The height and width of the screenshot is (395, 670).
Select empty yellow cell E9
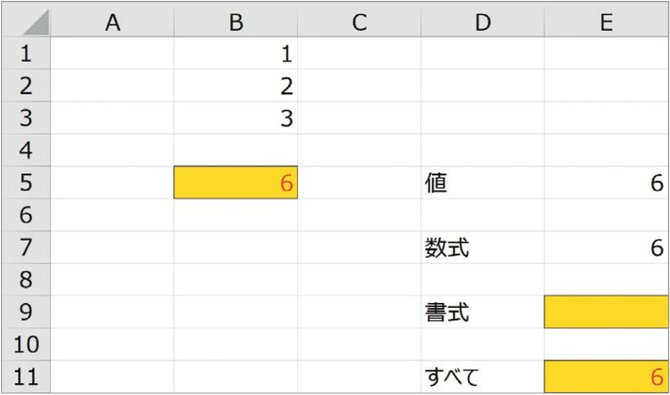click(606, 312)
